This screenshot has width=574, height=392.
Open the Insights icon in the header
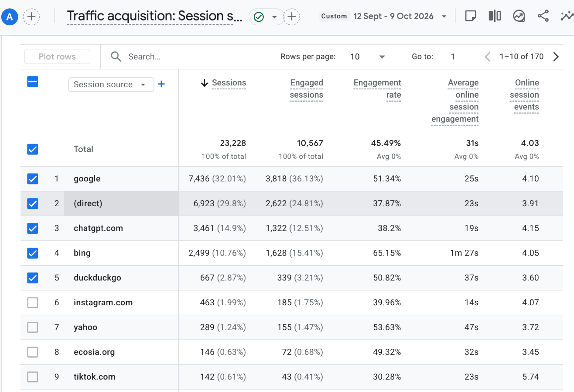tap(519, 16)
